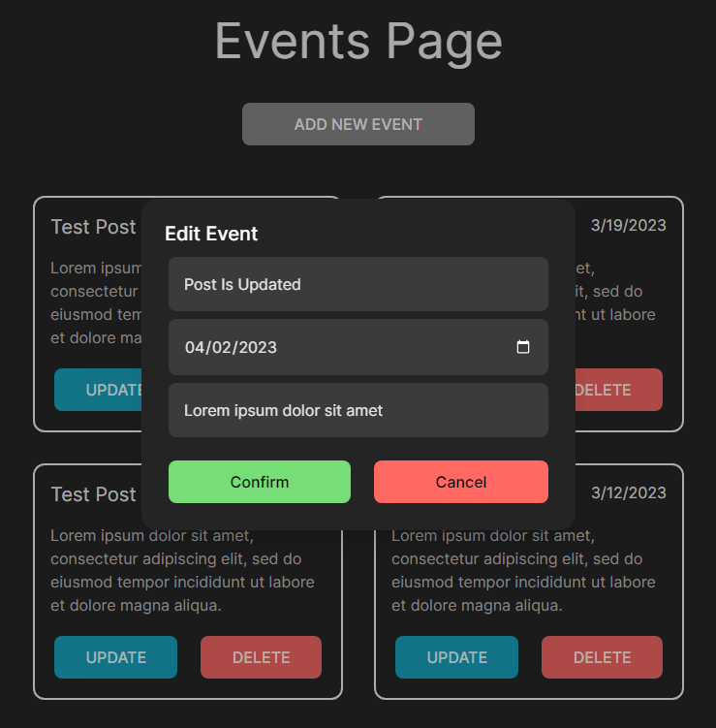Click the bottom-left 'Test Post' card title
Screen dimensions: 716x728
(x=93, y=494)
